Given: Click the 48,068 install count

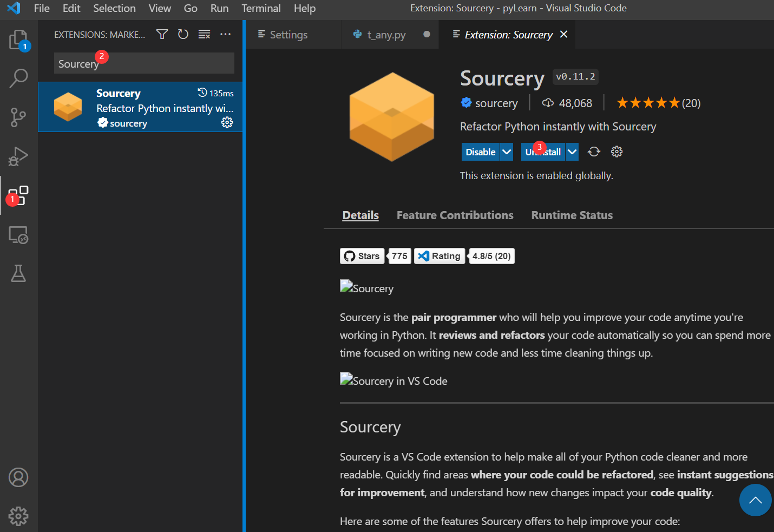Looking at the screenshot, I should (567, 103).
